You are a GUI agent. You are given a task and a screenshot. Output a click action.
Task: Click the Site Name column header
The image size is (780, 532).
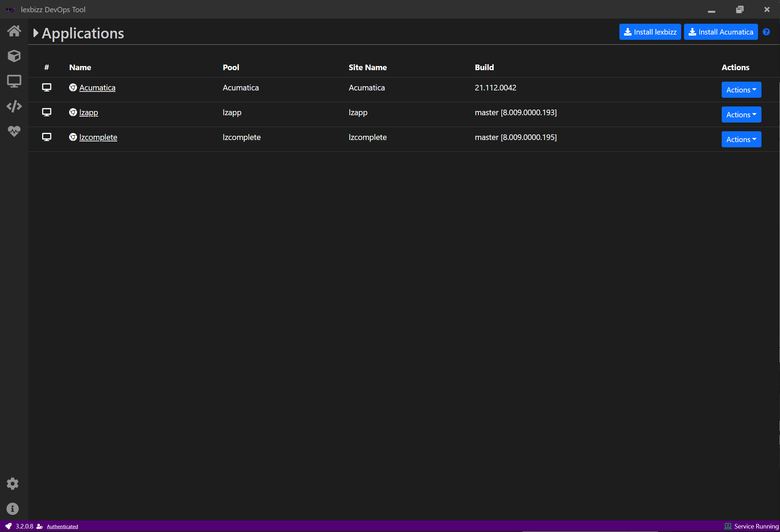368,67
